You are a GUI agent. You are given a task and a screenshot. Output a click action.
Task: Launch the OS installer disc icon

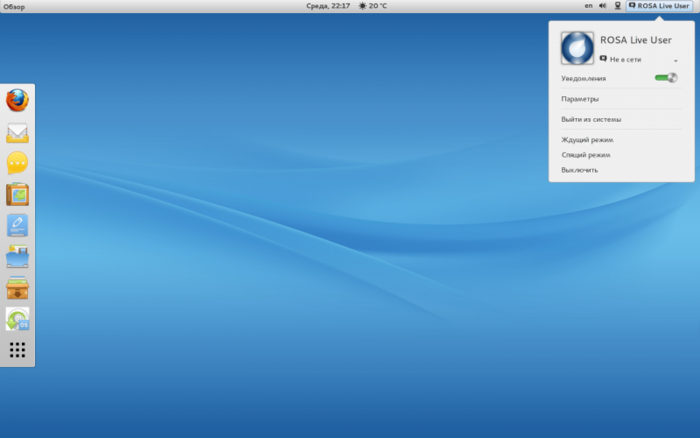(x=17, y=319)
